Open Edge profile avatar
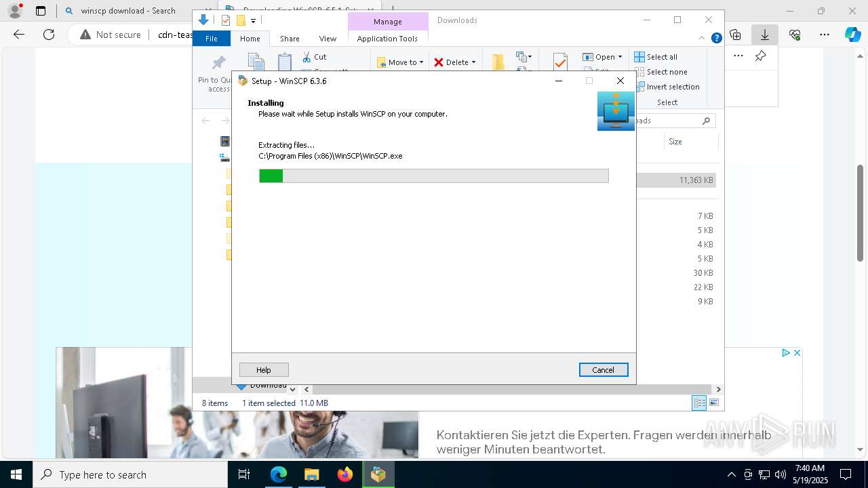Screen dimensions: 868x488 pyautogui.click(x=15, y=11)
